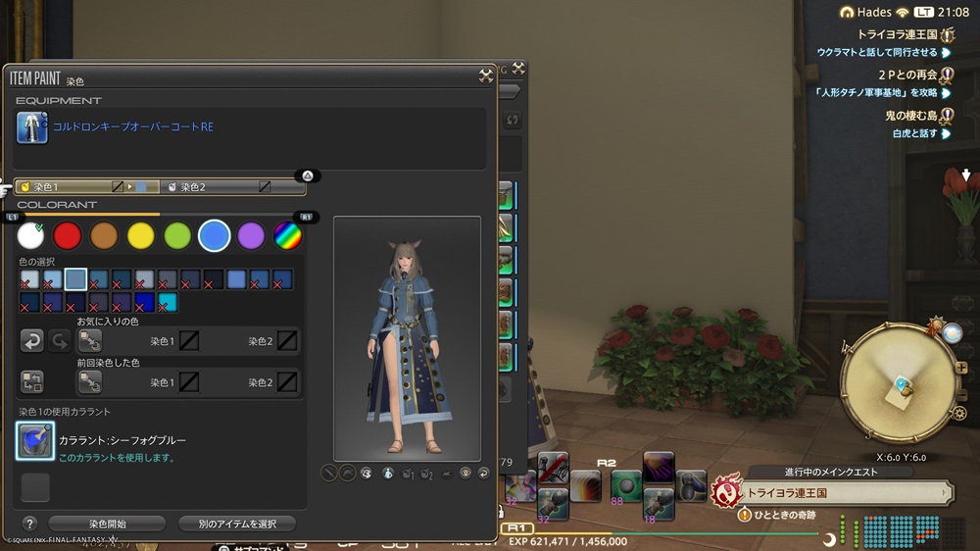Choose the red colorant category

(x=67, y=236)
